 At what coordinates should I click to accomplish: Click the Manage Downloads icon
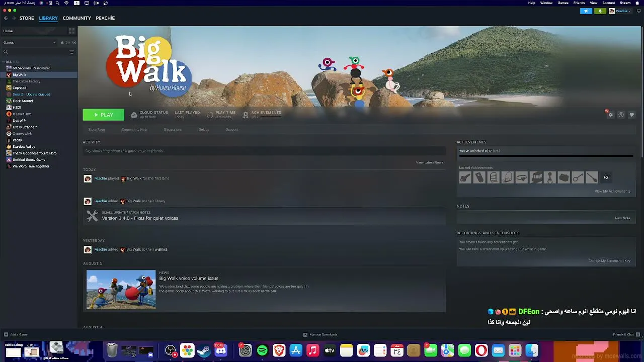coord(305,335)
